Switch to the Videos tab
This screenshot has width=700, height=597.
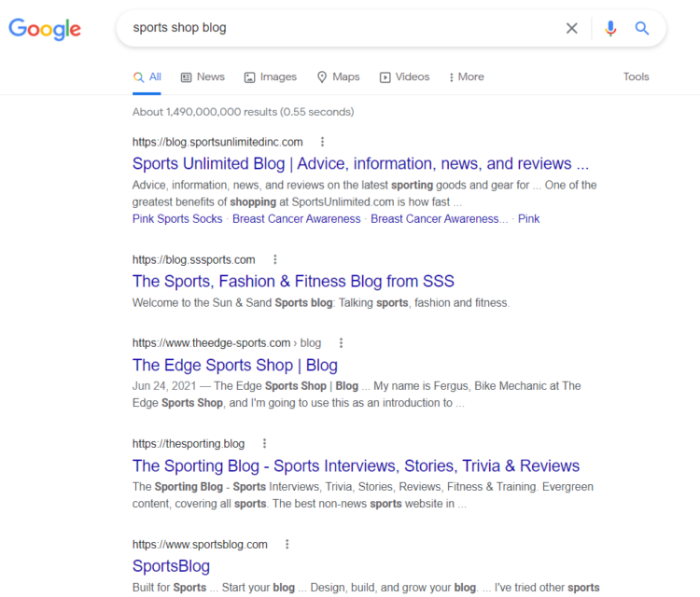click(x=404, y=77)
